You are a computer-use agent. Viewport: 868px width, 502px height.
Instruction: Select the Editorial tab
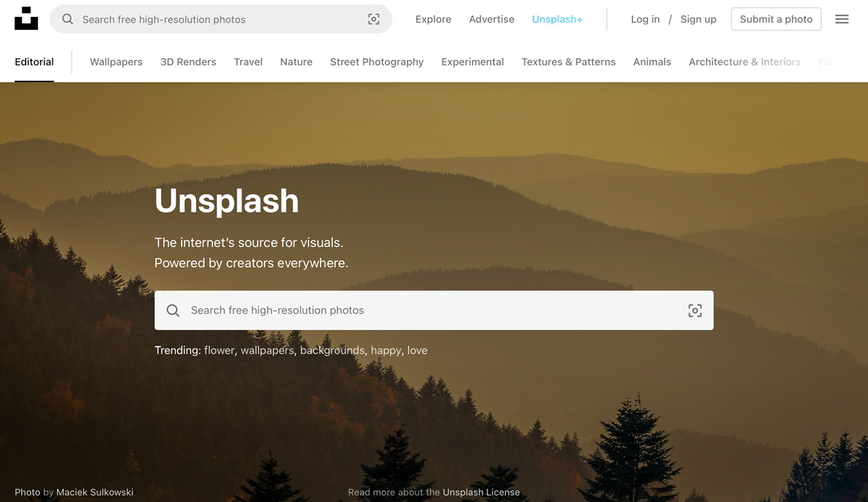coord(34,62)
